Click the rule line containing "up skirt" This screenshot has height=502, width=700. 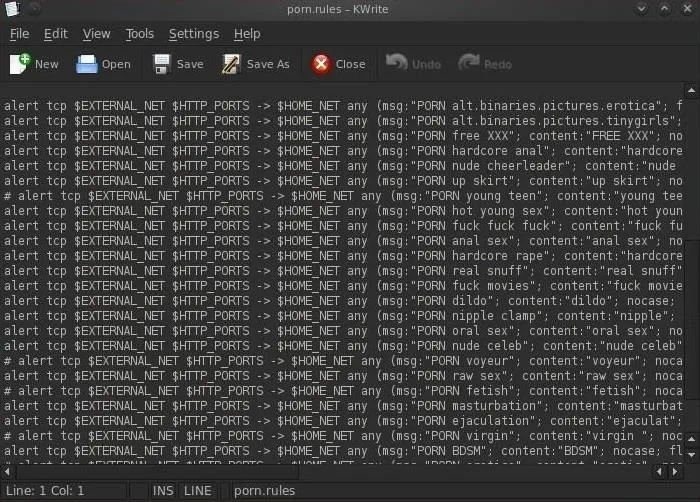tap(343, 181)
